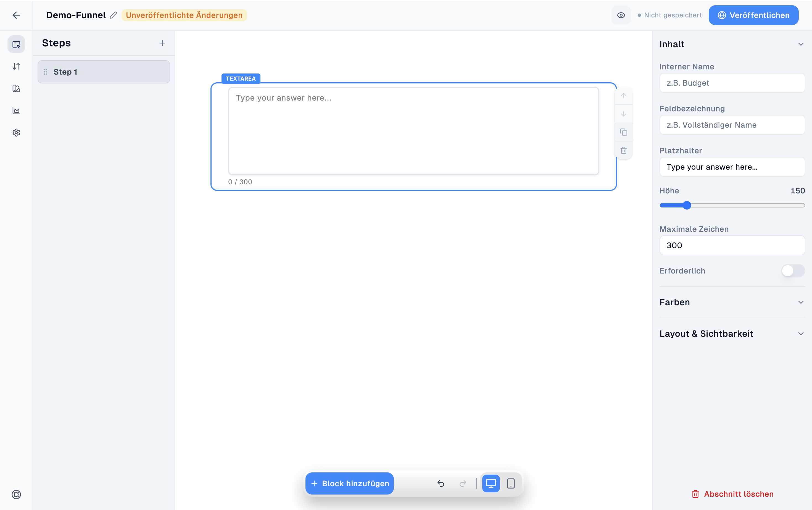
Task: Open the settings gear sidebar icon
Action: pos(16,133)
